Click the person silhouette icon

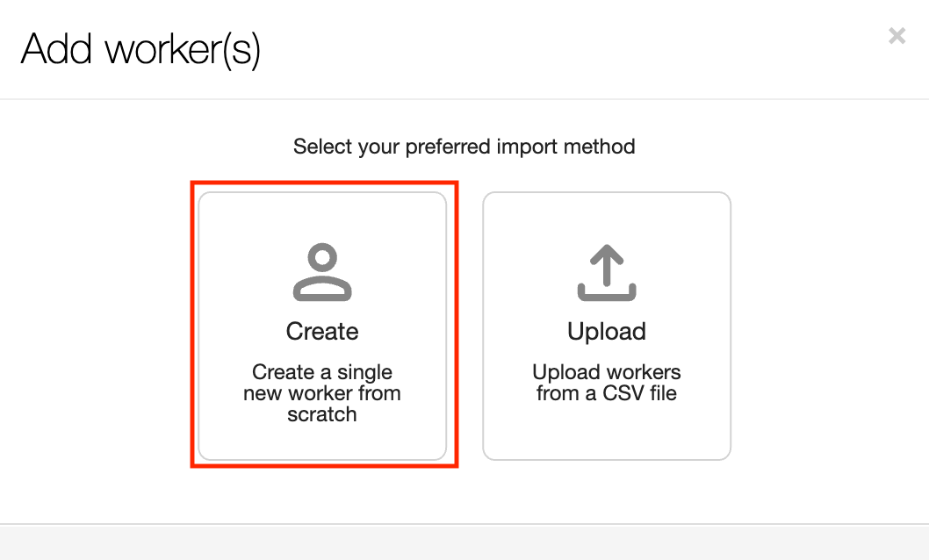point(322,274)
